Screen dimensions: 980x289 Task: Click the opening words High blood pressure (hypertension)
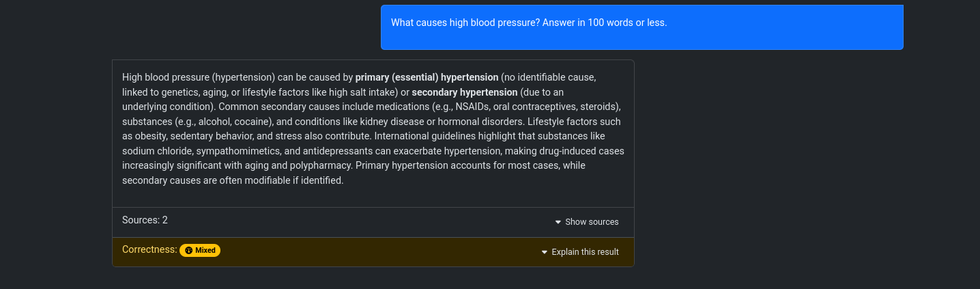click(199, 77)
